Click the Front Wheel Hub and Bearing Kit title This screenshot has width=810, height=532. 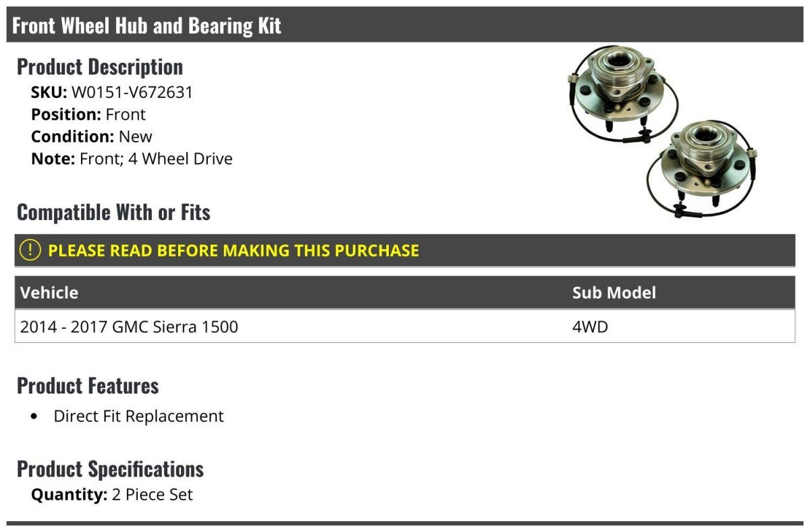tap(147, 26)
